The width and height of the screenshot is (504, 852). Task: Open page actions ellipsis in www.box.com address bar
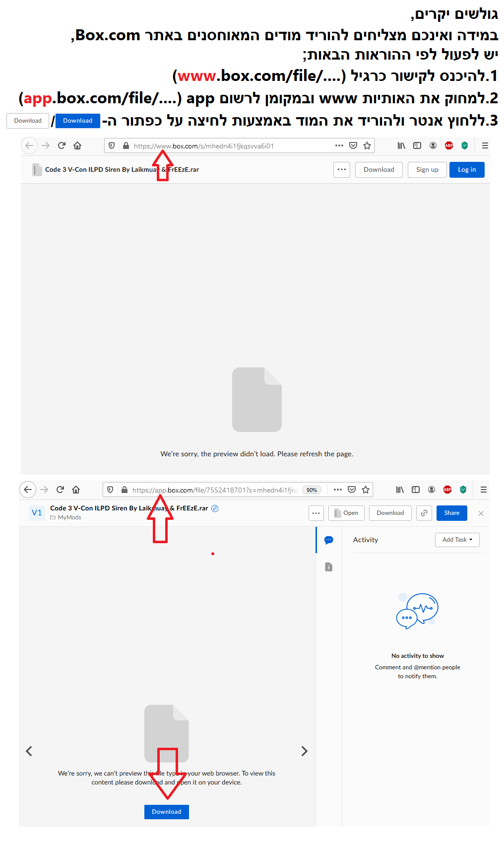click(339, 145)
